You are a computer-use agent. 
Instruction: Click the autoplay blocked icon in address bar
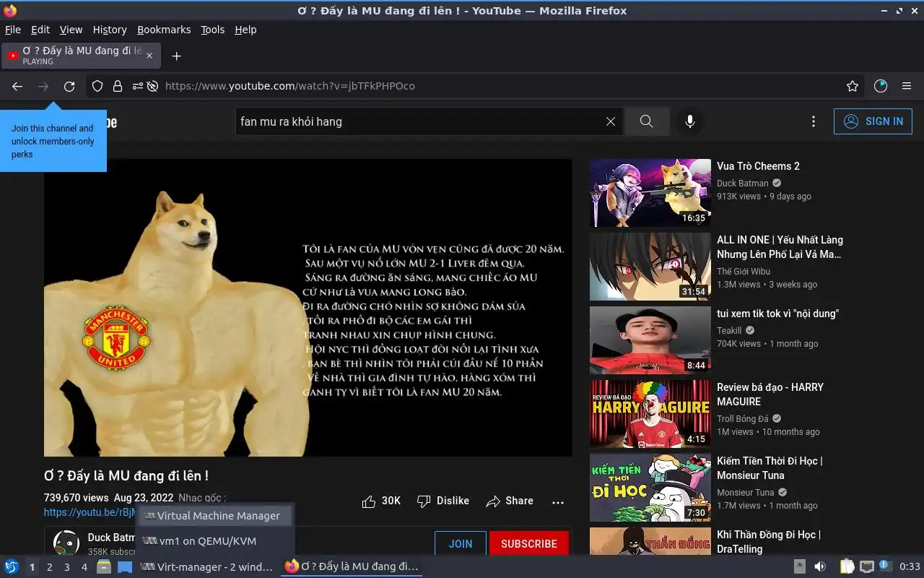[152, 86]
